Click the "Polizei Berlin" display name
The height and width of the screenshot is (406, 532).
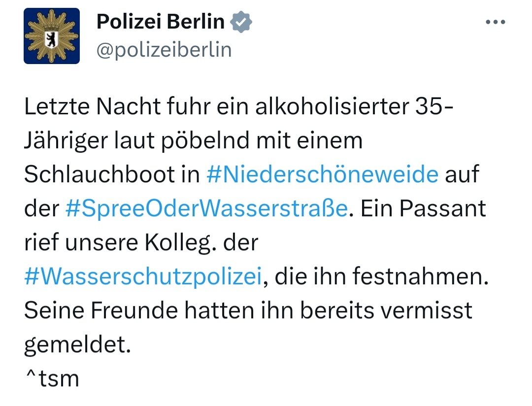coord(160,22)
